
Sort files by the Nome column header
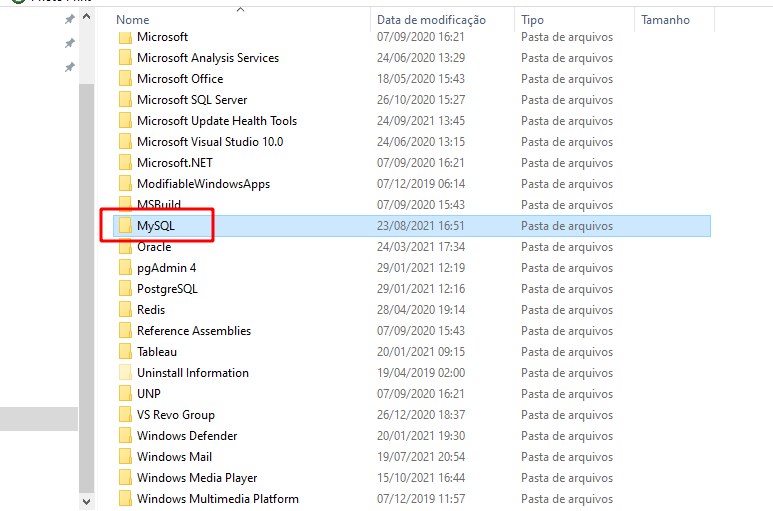(x=133, y=20)
